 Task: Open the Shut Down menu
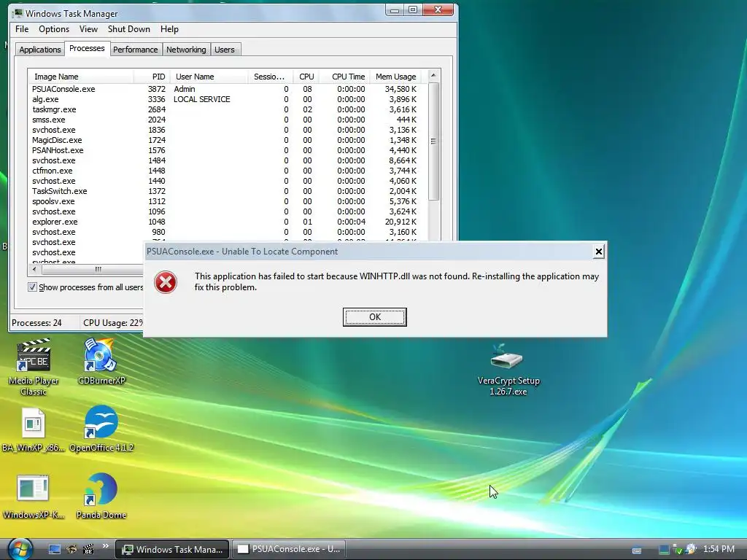pos(128,29)
